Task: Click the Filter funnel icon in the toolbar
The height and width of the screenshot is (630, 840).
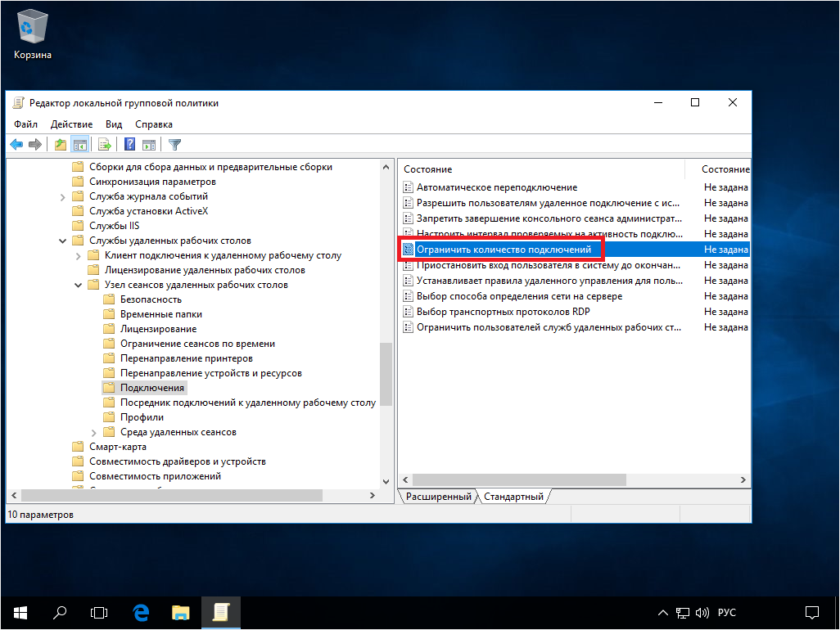Action: point(174,145)
